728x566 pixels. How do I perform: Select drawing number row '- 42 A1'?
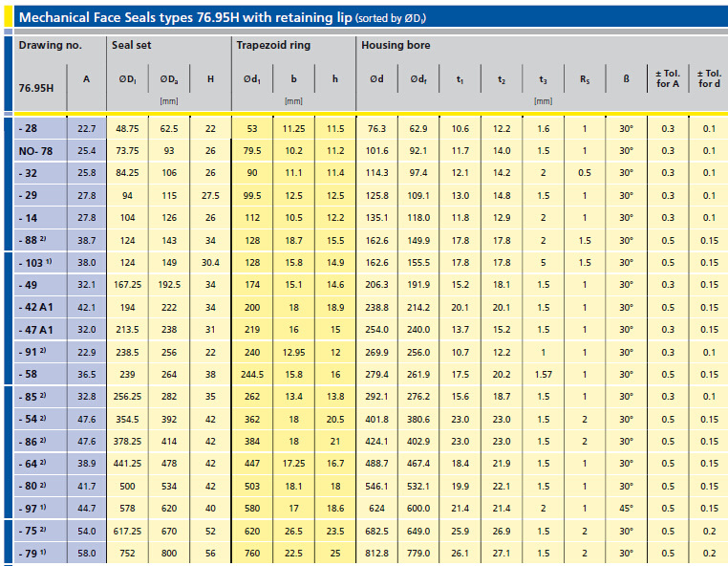coord(35,307)
